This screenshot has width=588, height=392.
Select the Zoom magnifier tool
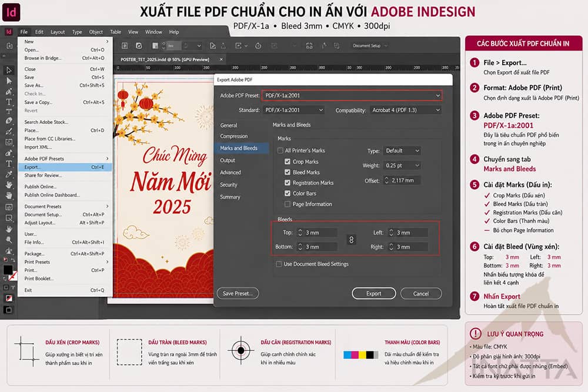point(9,240)
